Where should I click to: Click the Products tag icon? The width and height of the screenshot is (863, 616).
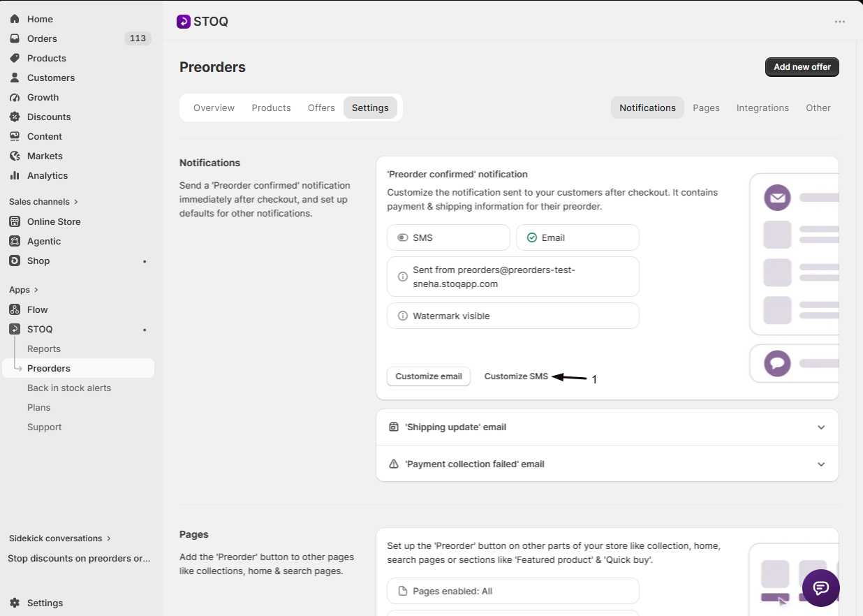coord(15,58)
